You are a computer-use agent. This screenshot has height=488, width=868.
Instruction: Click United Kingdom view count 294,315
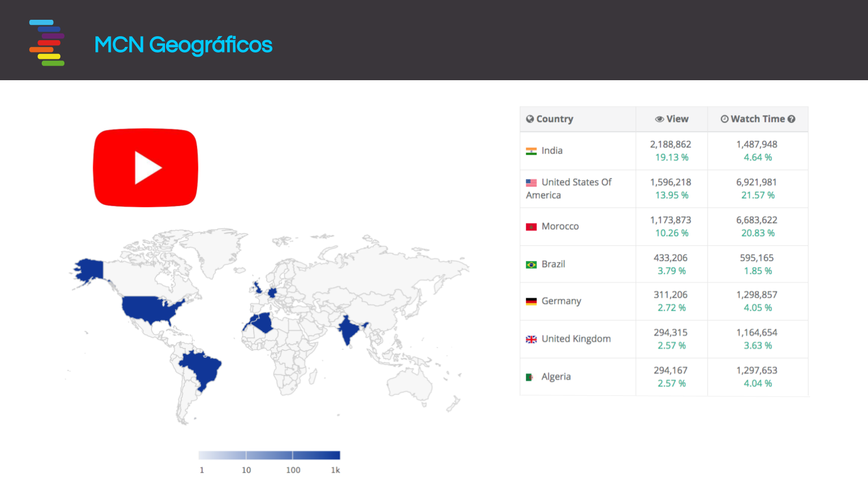pos(671,333)
